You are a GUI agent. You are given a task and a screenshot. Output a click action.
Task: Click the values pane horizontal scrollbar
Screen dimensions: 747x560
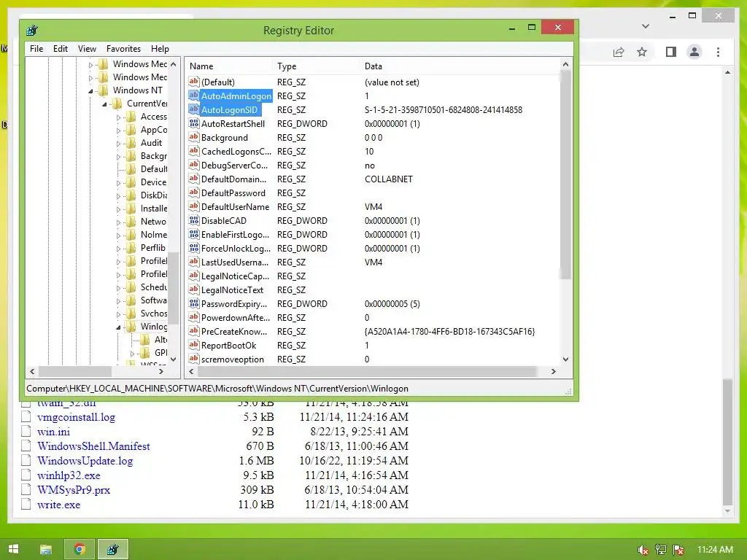(366, 371)
